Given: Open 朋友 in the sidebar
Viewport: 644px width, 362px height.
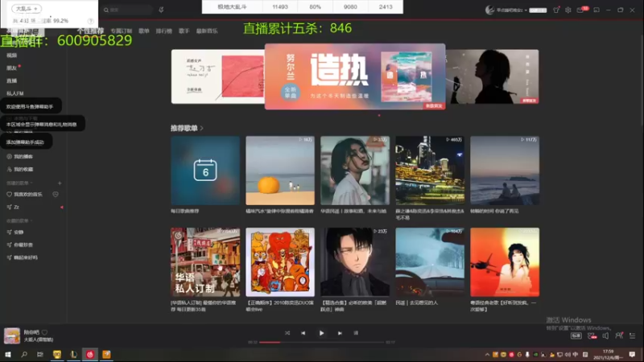Looking at the screenshot, I should [11, 68].
